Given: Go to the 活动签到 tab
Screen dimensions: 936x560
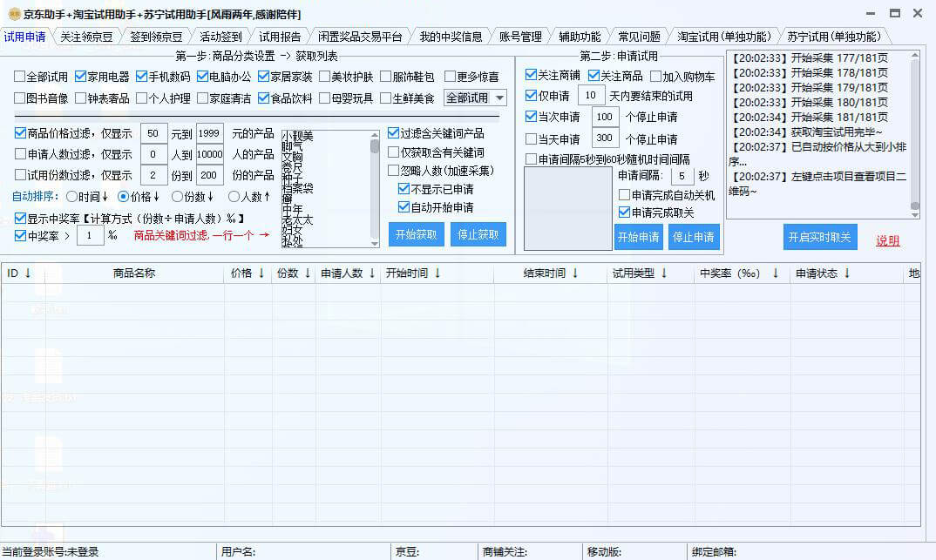Looking at the screenshot, I should (220, 37).
